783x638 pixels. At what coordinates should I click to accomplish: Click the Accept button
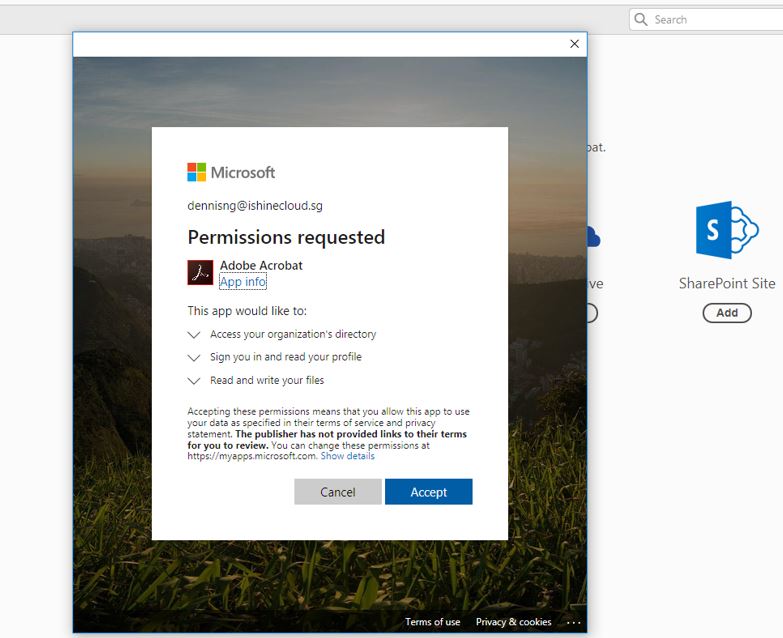(428, 492)
